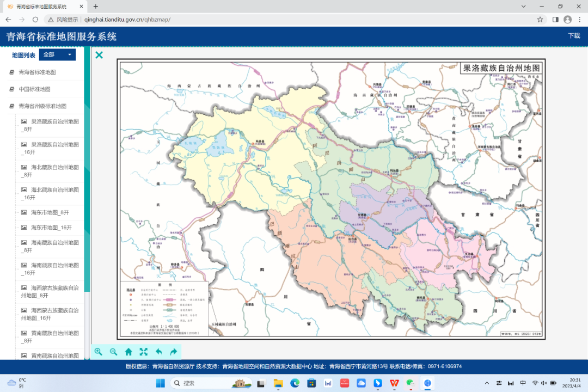Open 海西蒙古族藏族自治州地图_8开
The width and height of the screenshot is (588, 392).
click(50, 291)
